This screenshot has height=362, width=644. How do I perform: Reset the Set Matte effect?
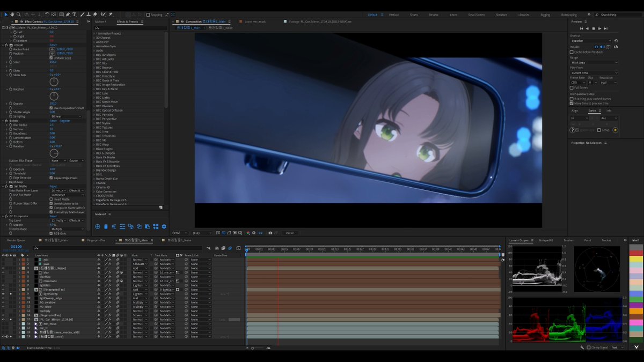(x=53, y=186)
